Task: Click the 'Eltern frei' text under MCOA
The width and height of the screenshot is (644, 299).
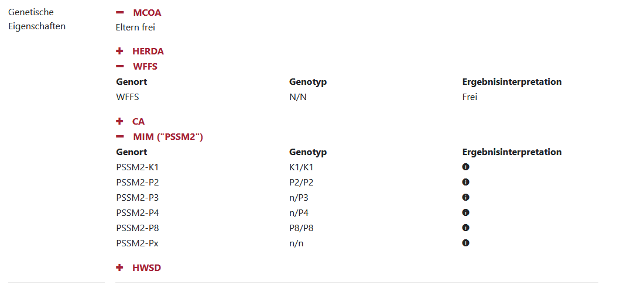Action: click(135, 27)
